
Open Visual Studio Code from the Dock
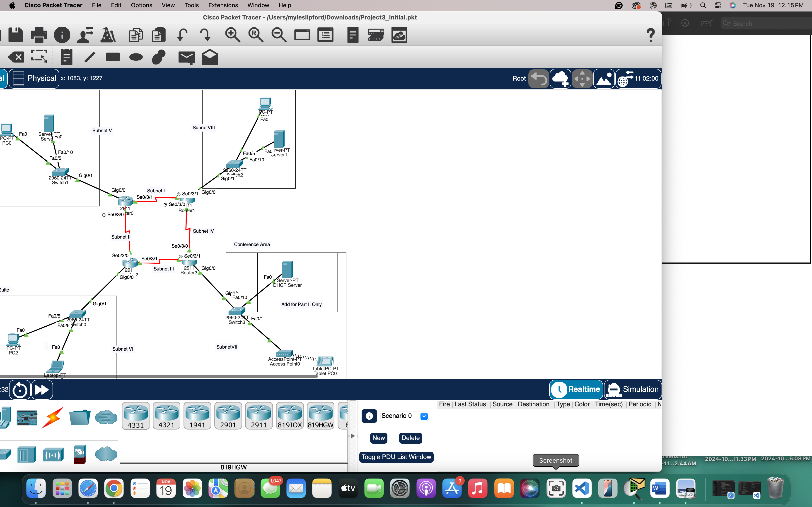tap(582, 489)
